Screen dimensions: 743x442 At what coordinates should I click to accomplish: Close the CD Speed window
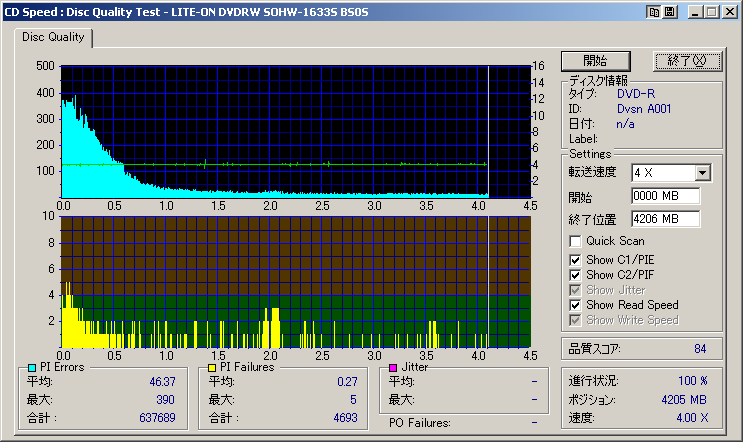(x=730, y=12)
